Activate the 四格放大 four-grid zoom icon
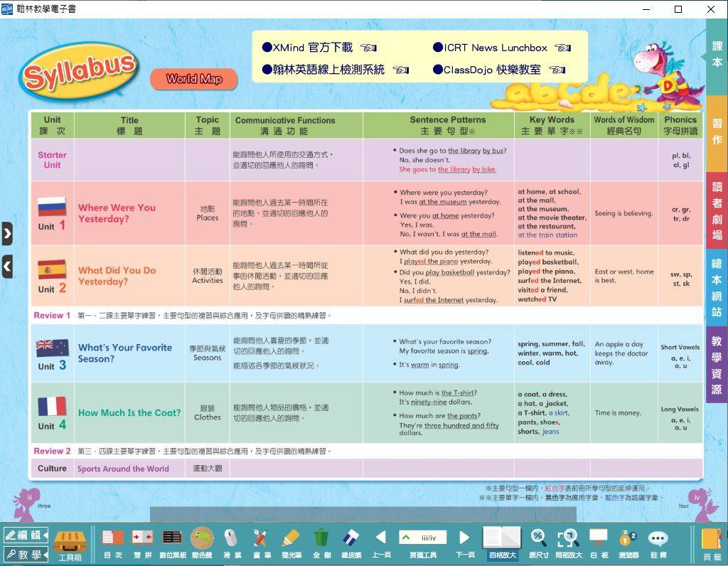Screen dimensions: 728x566 (501, 538)
